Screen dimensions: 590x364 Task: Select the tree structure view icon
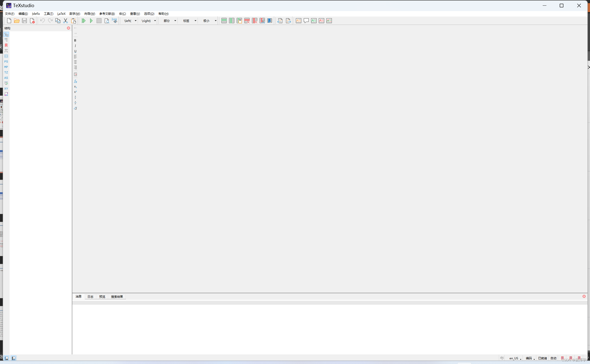click(x=6, y=34)
